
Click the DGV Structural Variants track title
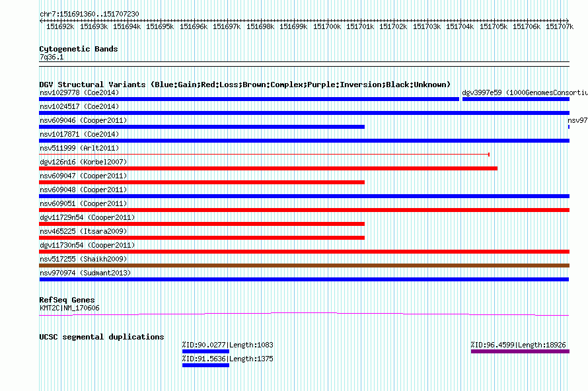[245, 85]
